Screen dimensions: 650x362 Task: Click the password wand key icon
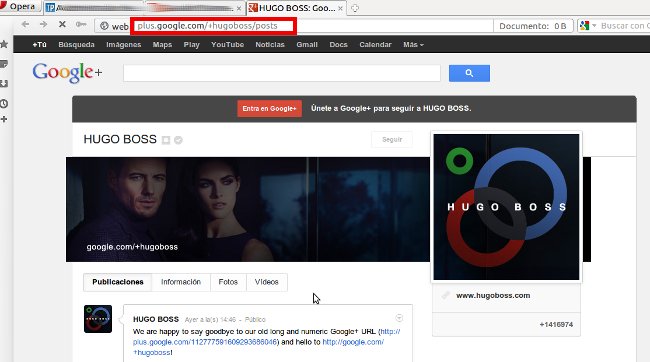tap(81, 24)
